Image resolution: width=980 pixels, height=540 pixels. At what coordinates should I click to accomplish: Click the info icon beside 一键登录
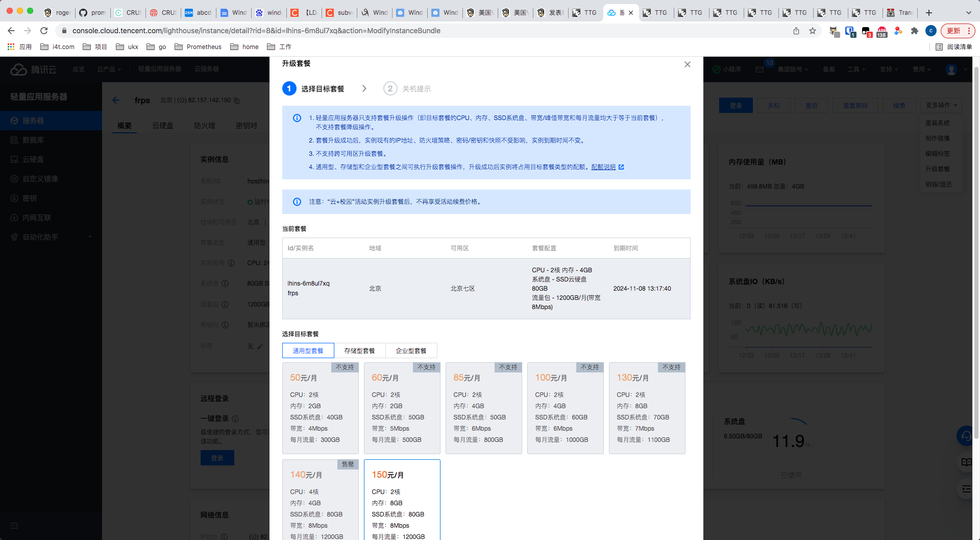pyautogui.click(x=235, y=419)
